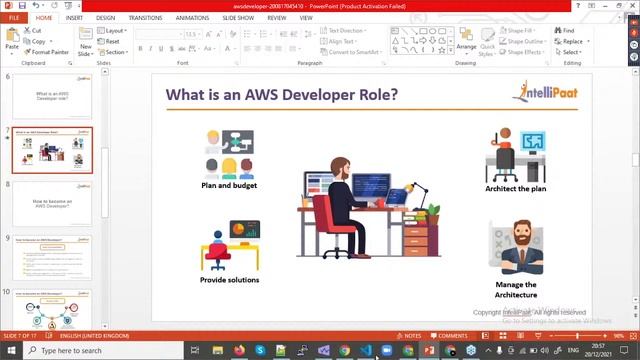Open Skype from the taskbar
The width and height of the screenshot is (640, 360).
click(260, 350)
